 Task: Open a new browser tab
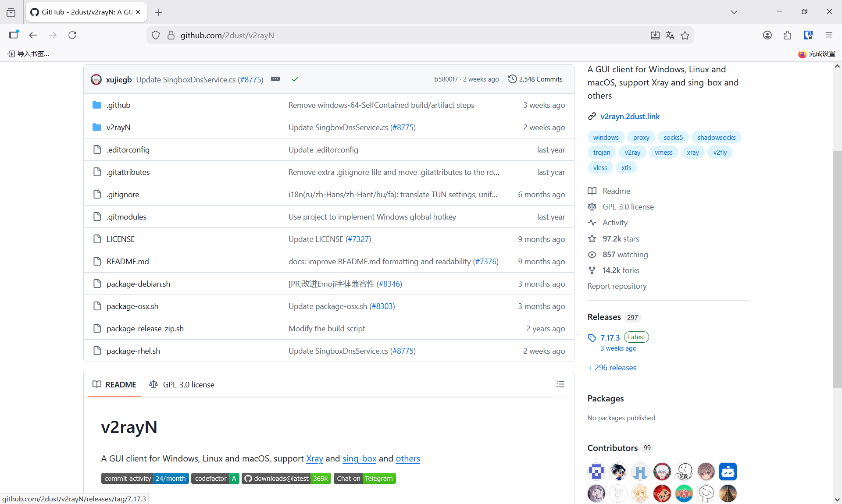click(x=158, y=12)
